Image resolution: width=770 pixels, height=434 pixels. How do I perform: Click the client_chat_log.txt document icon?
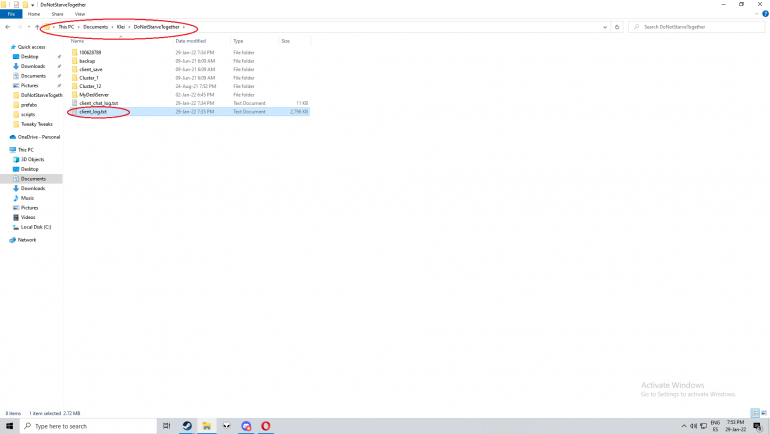(x=75, y=103)
